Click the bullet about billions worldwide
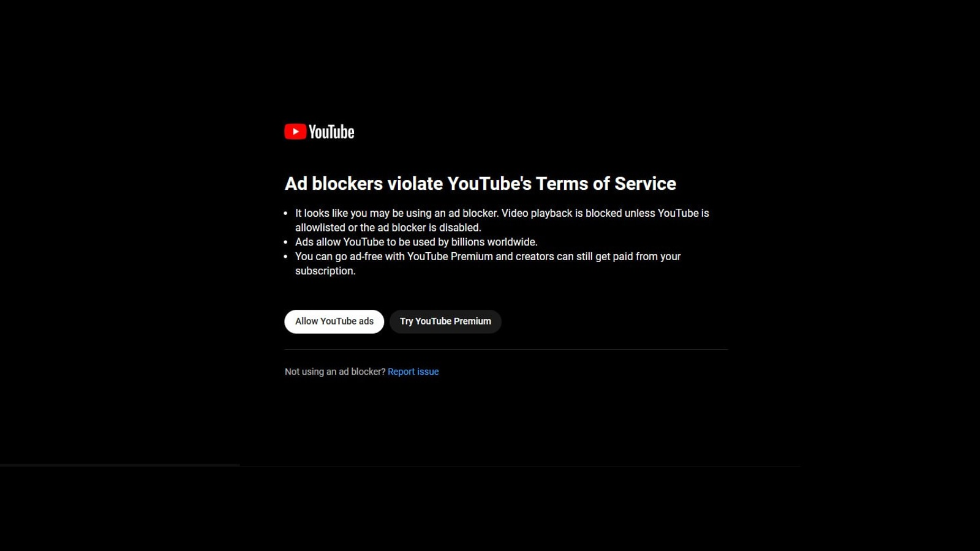Image resolution: width=980 pixels, height=551 pixels. (417, 242)
